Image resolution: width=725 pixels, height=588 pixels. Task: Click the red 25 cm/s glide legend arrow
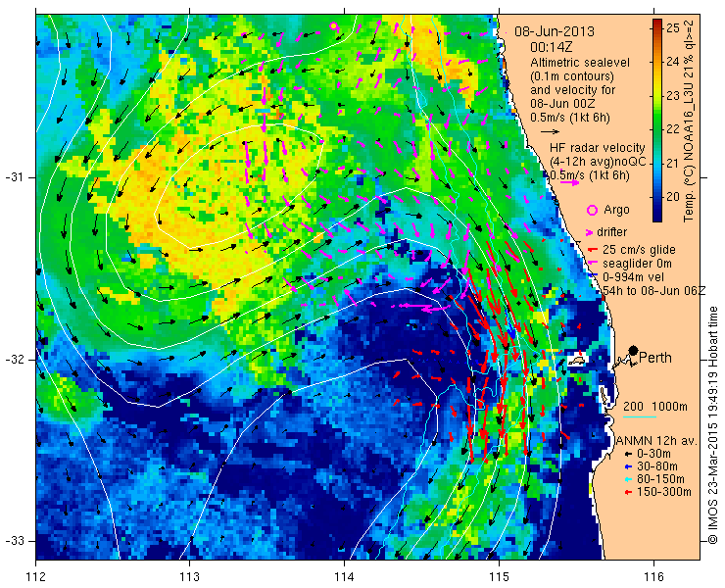tap(592, 250)
